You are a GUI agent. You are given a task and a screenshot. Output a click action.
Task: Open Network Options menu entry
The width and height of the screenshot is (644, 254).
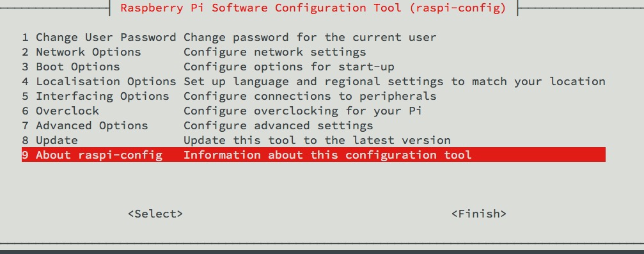point(313,52)
